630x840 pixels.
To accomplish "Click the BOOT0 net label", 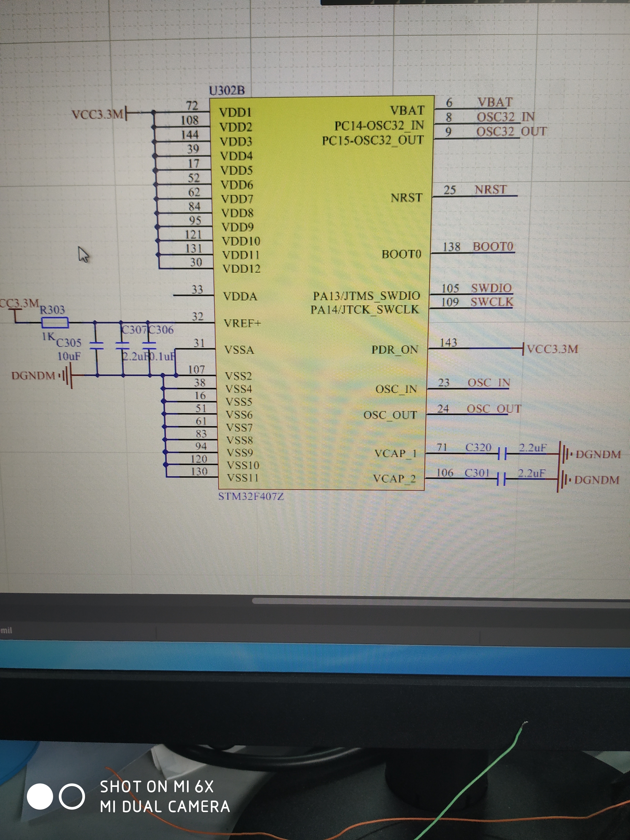I will pos(493,247).
